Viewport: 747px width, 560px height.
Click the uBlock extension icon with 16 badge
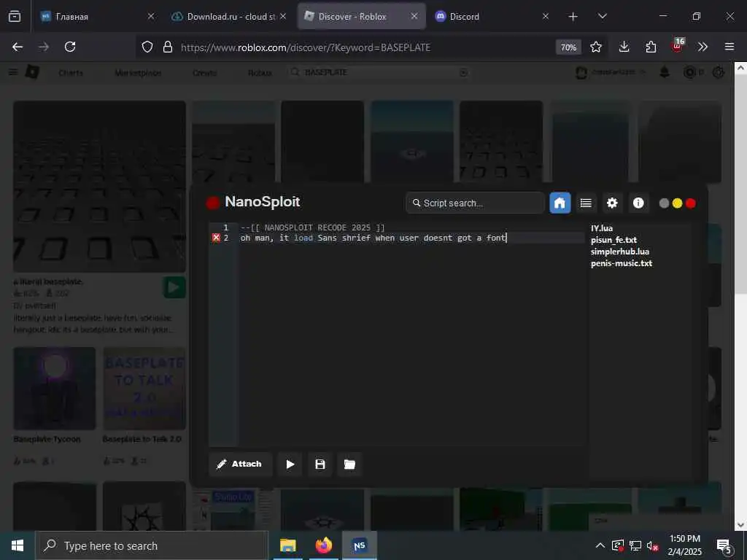click(x=678, y=45)
